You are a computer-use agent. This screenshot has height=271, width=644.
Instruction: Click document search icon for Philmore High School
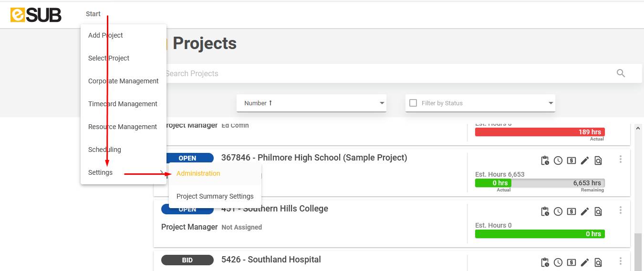click(598, 161)
